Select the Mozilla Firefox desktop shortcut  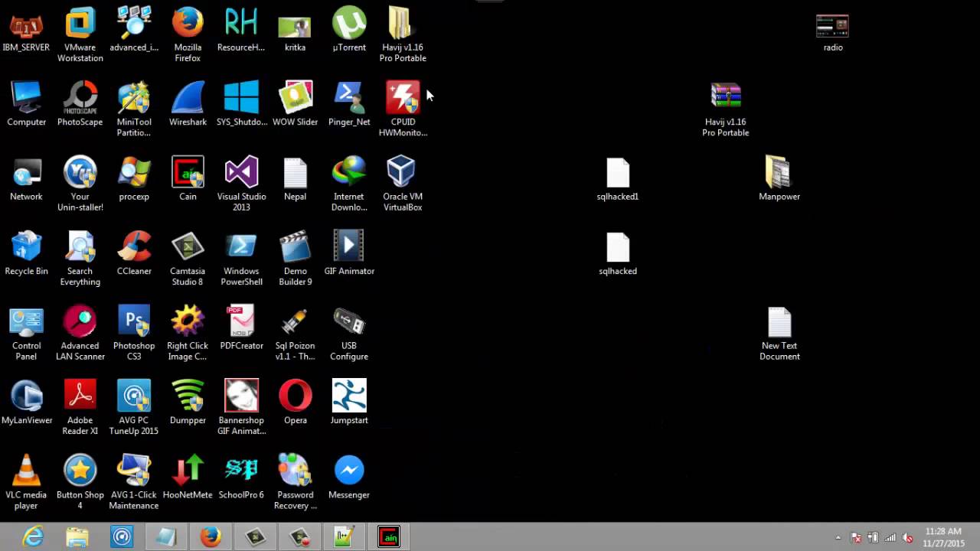coord(188,35)
